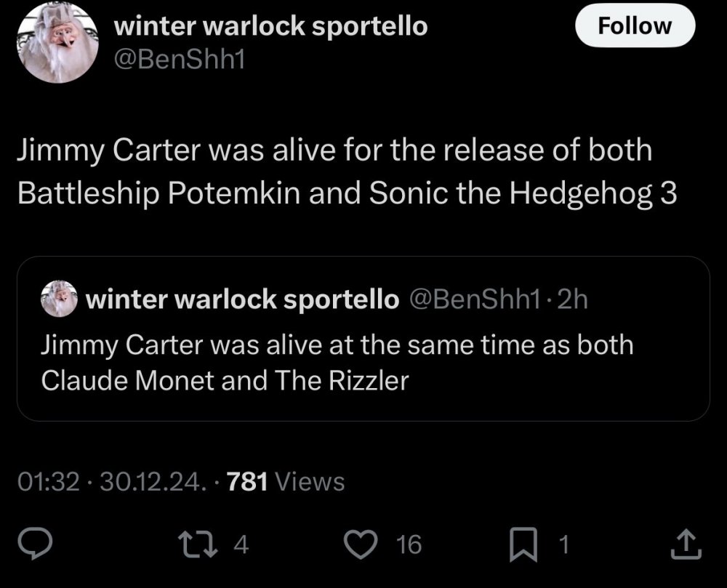Click the bookmark count 1

(x=563, y=544)
